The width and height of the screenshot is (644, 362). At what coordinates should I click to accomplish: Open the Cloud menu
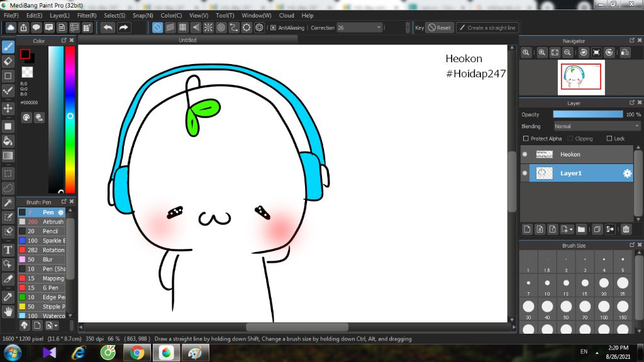(x=286, y=16)
